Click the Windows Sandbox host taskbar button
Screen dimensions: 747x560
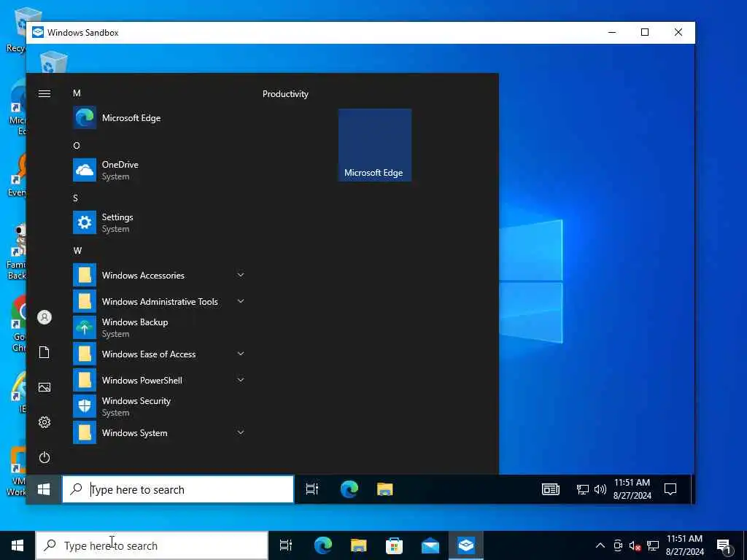pos(466,545)
